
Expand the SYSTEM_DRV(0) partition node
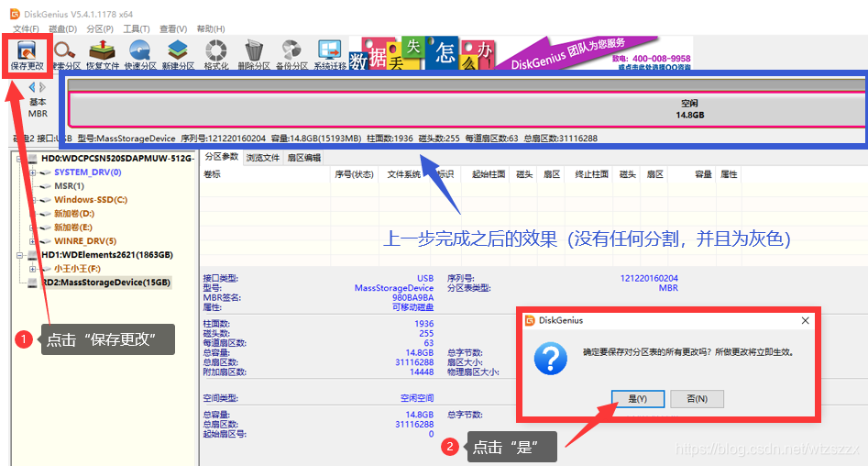(x=33, y=172)
